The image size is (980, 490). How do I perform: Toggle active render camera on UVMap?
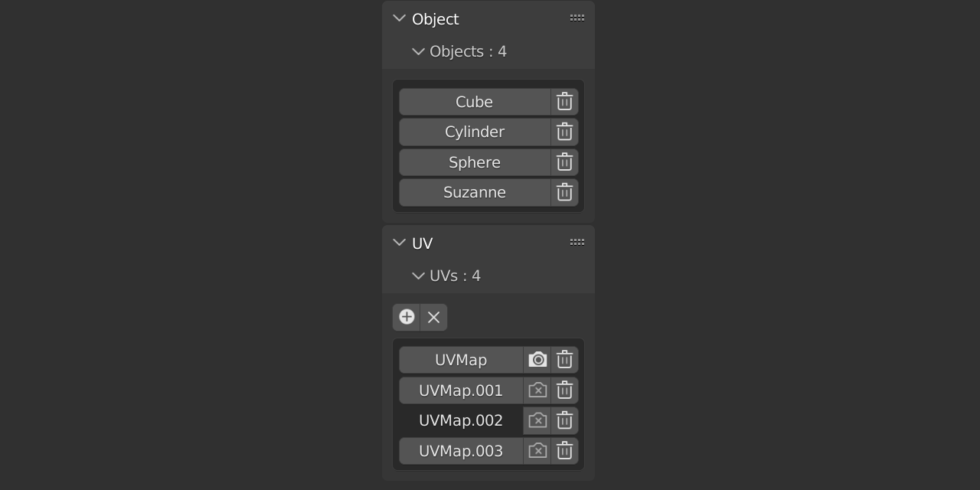point(537,358)
